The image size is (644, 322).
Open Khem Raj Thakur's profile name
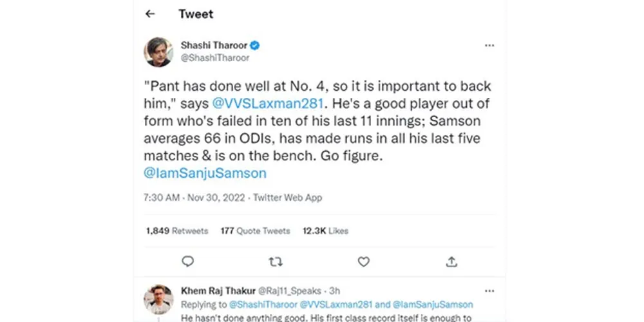click(218, 291)
